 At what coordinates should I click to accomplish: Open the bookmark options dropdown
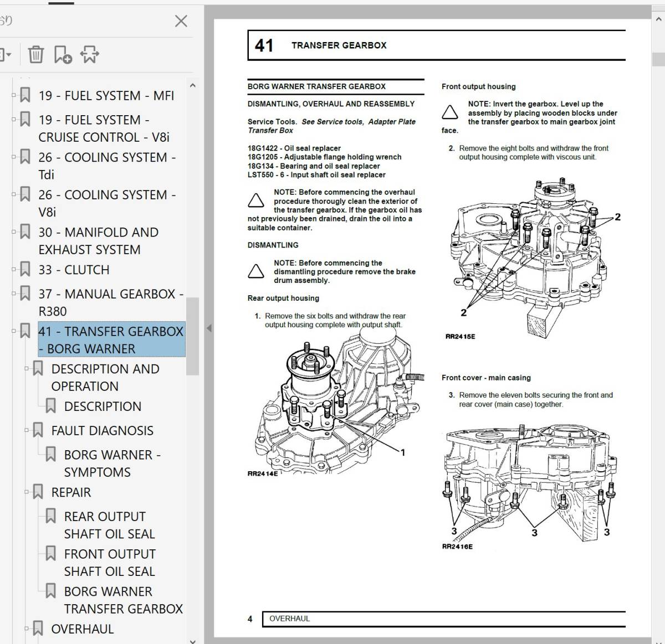pos(6,54)
